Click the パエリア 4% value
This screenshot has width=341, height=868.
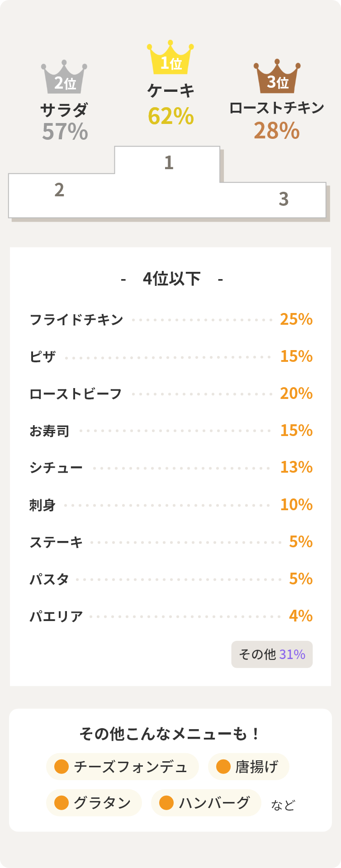(301, 616)
